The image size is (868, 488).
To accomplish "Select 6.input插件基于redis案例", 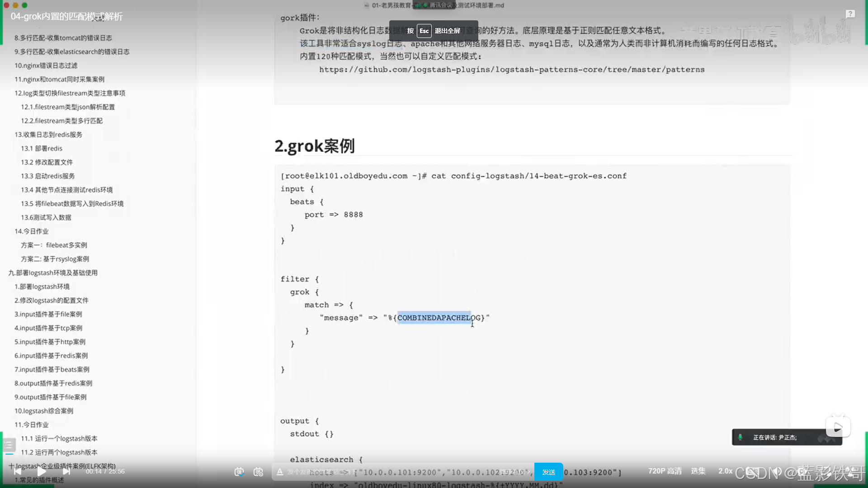I will (51, 356).
